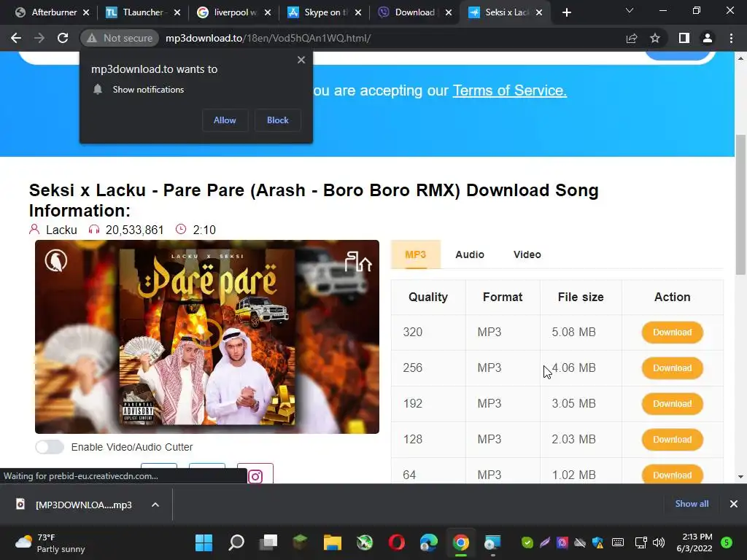Click the volume icon in system tray
Image resolution: width=747 pixels, height=560 pixels.
tap(659, 542)
